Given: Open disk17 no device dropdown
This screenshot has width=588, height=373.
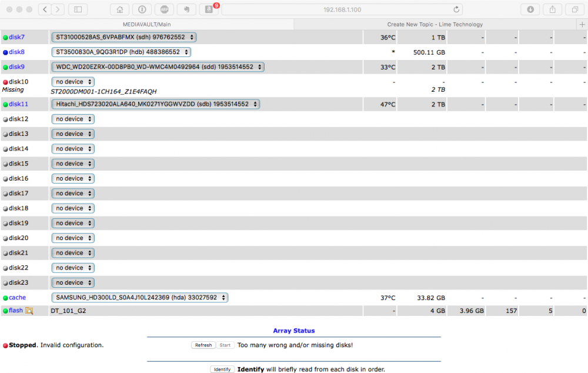Looking at the screenshot, I should (73, 193).
